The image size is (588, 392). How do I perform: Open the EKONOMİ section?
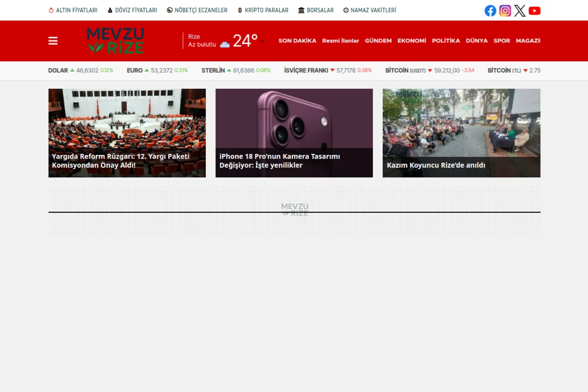[412, 40]
